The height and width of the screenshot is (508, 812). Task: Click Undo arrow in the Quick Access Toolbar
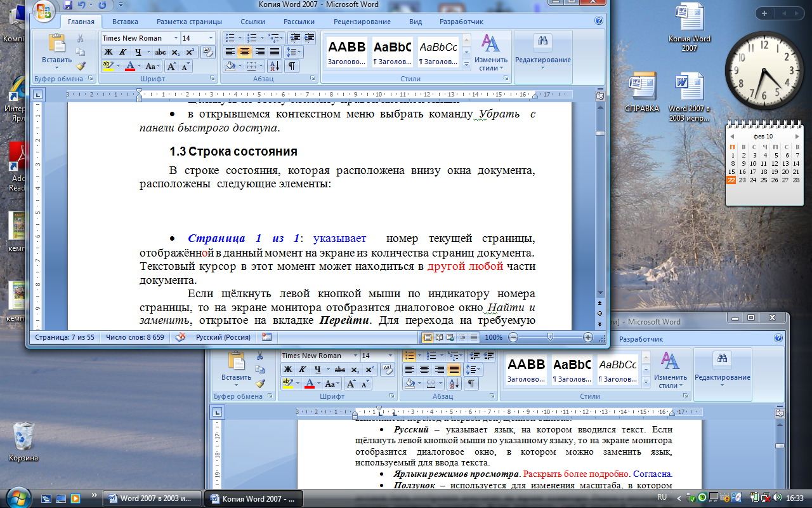81,5
